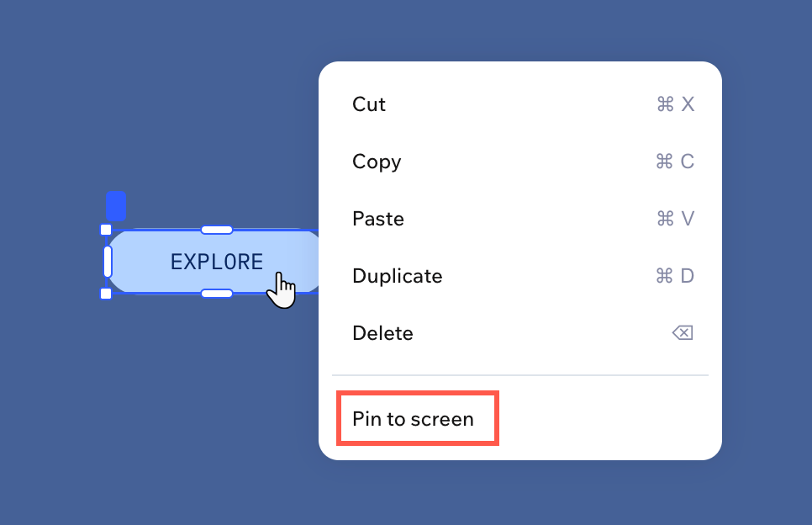The image size is (812, 525).
Task: Choose Copy from the context menu
Action: tap(376, 161)
